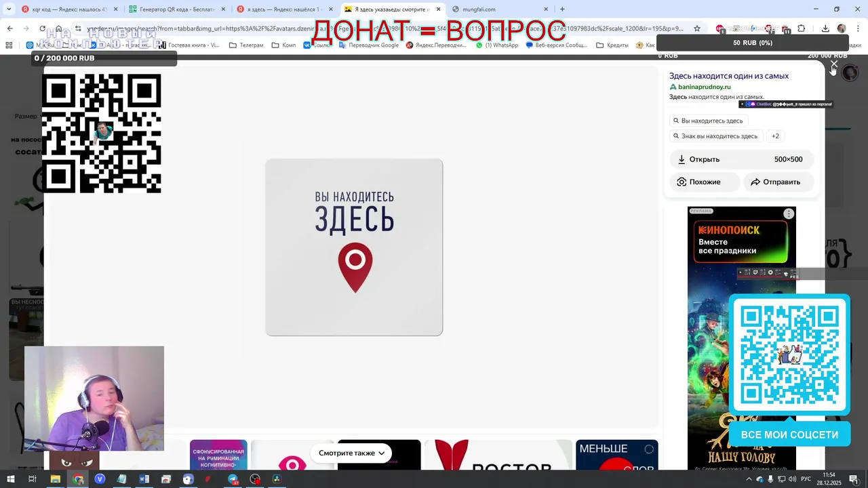868x488 pixels.
Task: Open baninaprudnoy.ru source link
Action: 704,87
